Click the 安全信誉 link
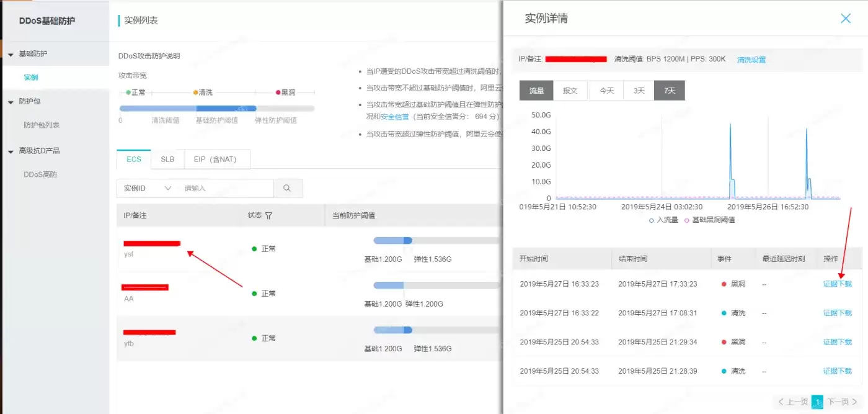This screenshot has height=414, width=868. coord(395,117)
